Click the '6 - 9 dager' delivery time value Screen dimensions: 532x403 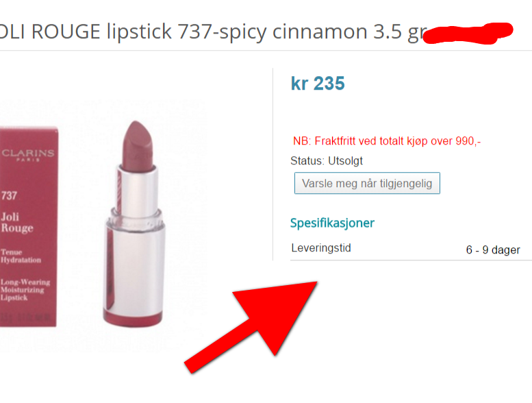pos(493,250)
